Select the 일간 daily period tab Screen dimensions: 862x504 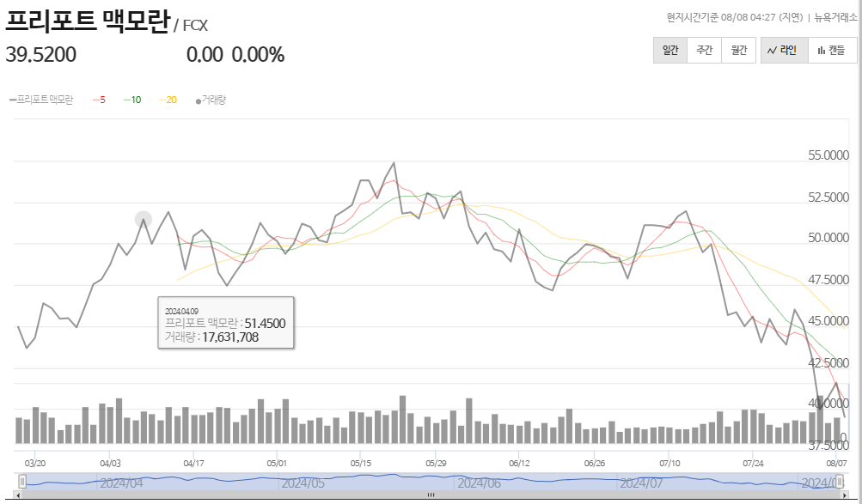670,50
